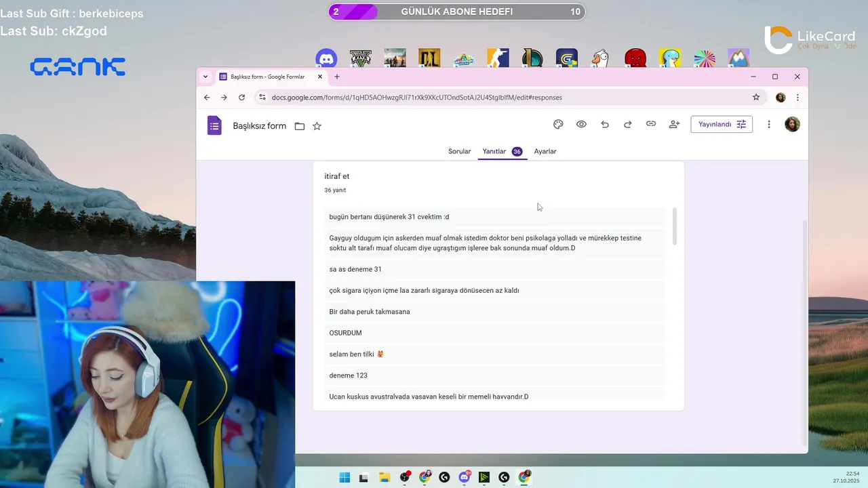The image size is (868, 488).
Task: Open Task View on the taskbar
Action: [x=364, y=477]
